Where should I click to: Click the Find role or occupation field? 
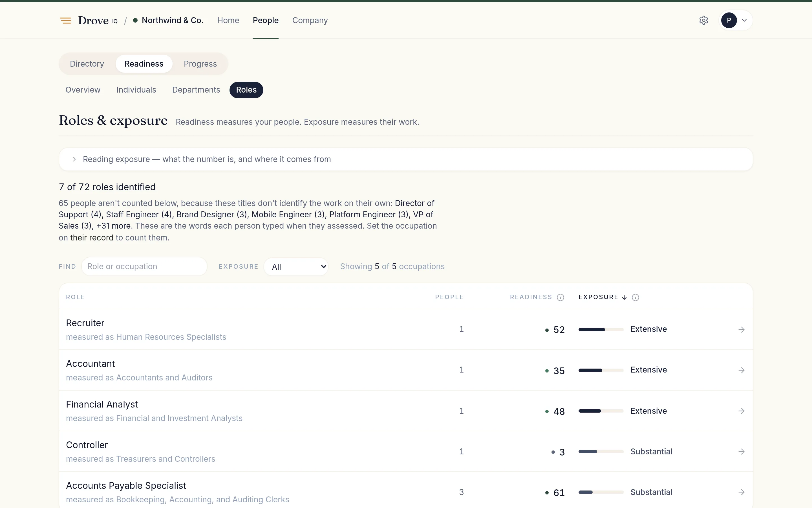coord(144,266)
